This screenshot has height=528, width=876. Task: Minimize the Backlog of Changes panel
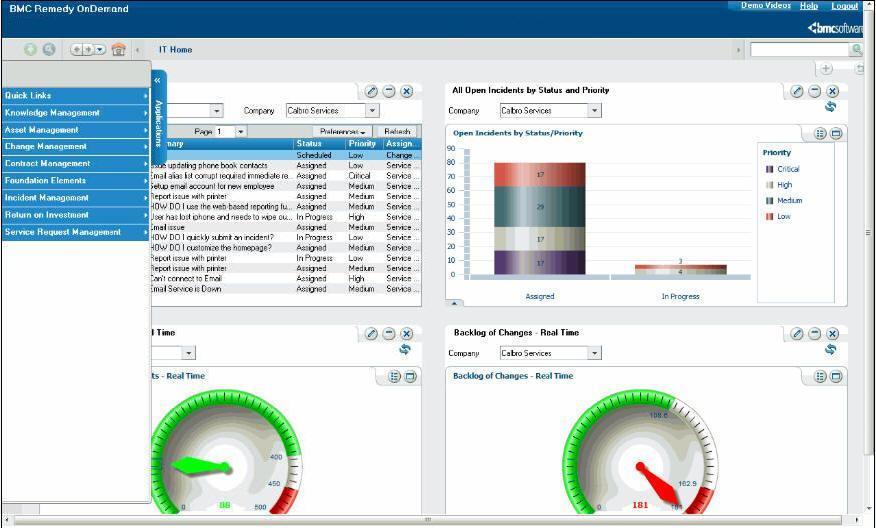[815, 334]
